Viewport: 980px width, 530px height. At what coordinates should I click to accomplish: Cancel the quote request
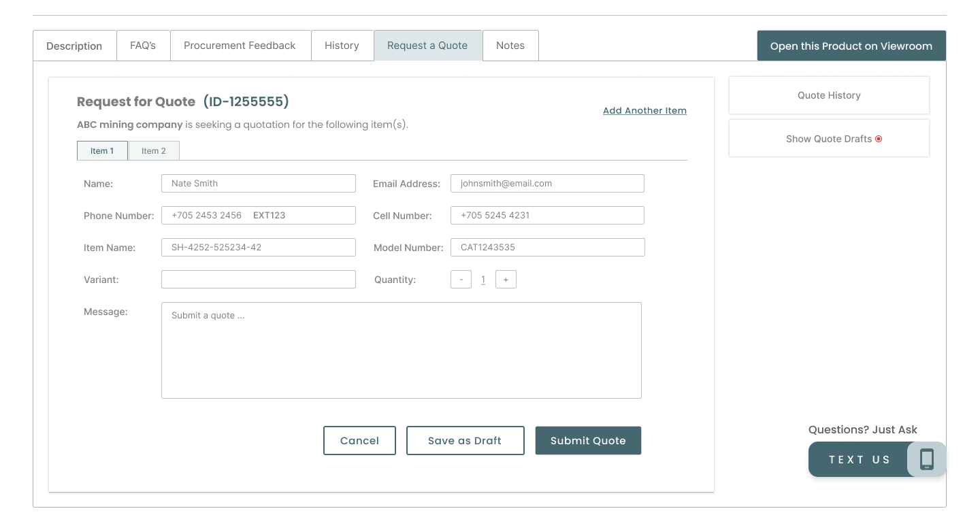coord(359,441)
